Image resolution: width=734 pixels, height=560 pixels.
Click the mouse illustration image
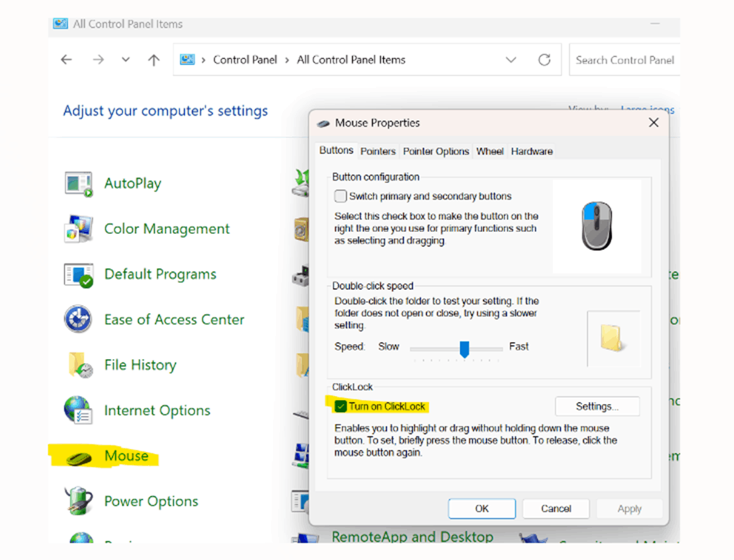point(596,227)
